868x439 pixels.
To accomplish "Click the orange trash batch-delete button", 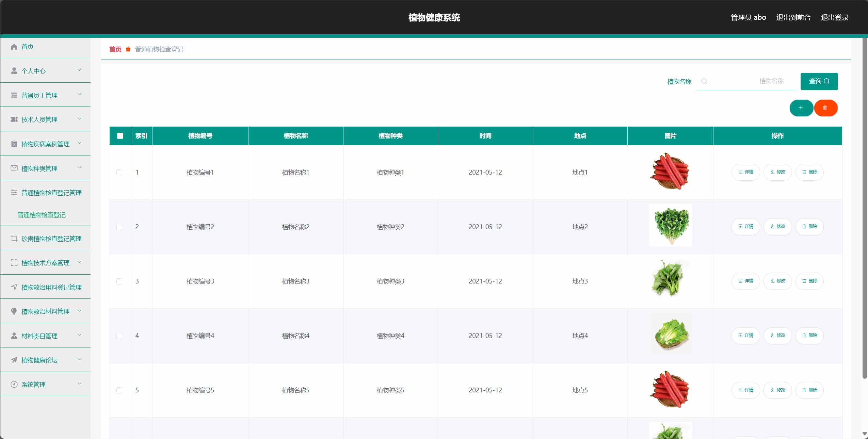I will [x=825, y=108].
